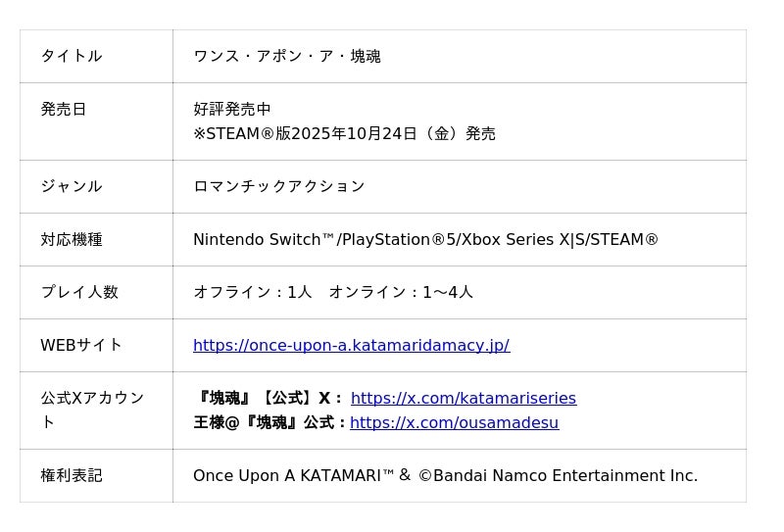
Task: Click the STEAM version release date line
Action: pos(344,133)
